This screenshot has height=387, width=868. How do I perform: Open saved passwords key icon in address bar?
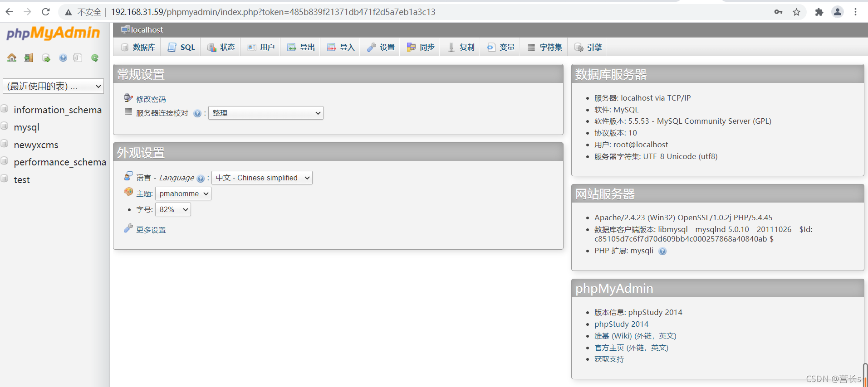point(779,12)
